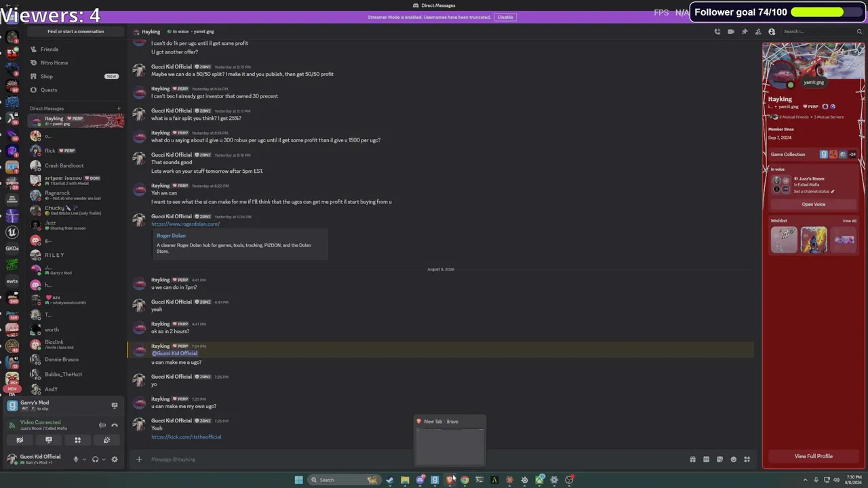
Task: Edit the channel status pencil
Action: 833,192
